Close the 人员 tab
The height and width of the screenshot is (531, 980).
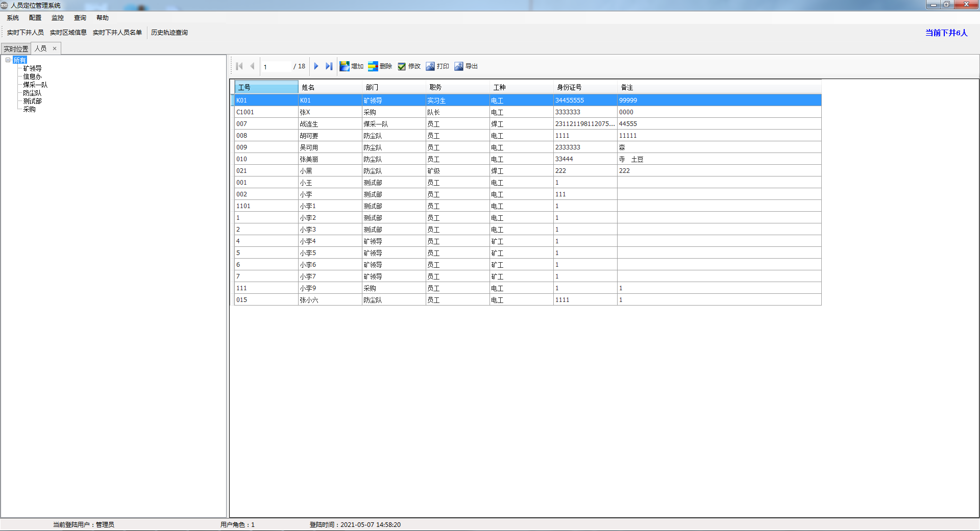[x=55, y=48]
